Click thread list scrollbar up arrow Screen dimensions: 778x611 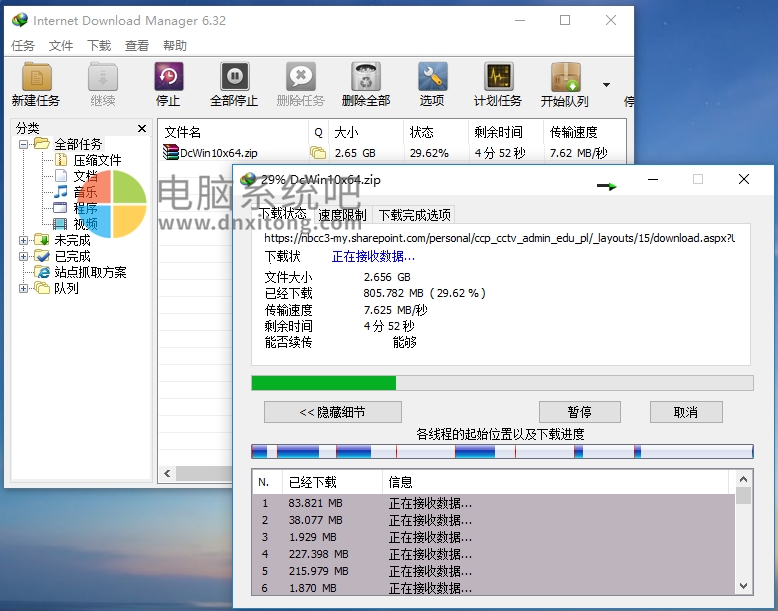coord(743,479)
